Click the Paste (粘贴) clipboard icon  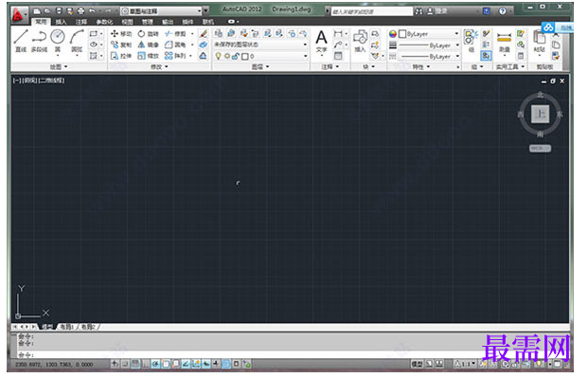pos(540,42)
